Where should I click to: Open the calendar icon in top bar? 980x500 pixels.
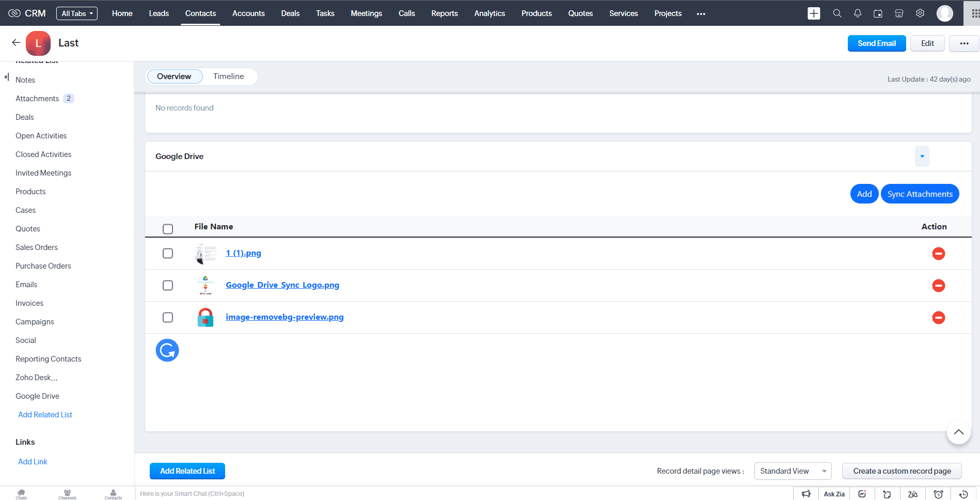[878, 13]
